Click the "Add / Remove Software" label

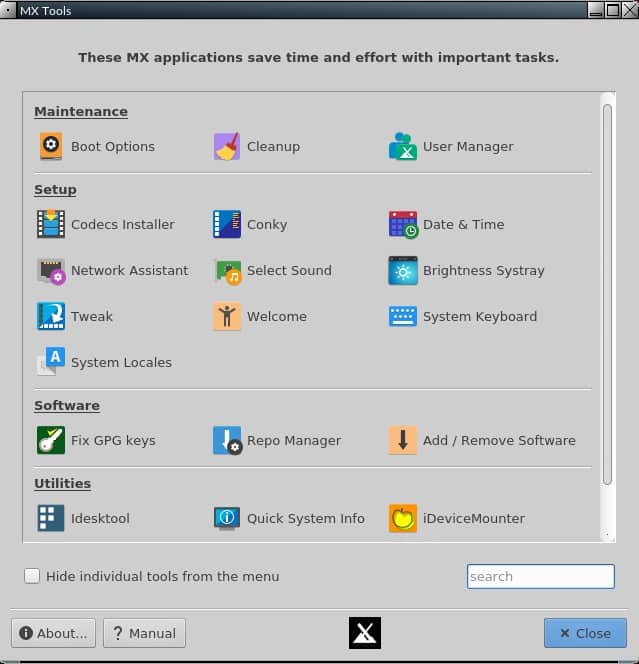tap(499, 440)
